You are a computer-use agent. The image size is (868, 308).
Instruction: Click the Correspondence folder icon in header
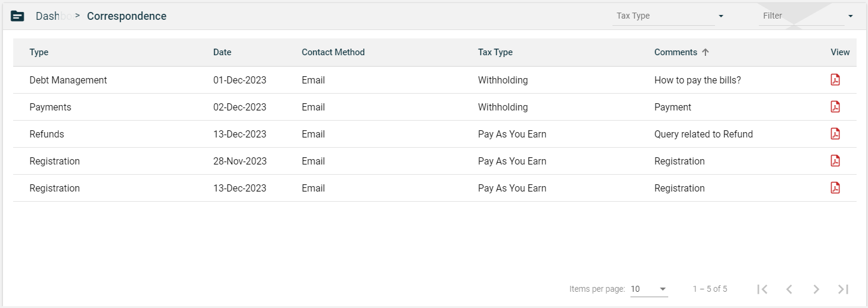tap(18, 16)
